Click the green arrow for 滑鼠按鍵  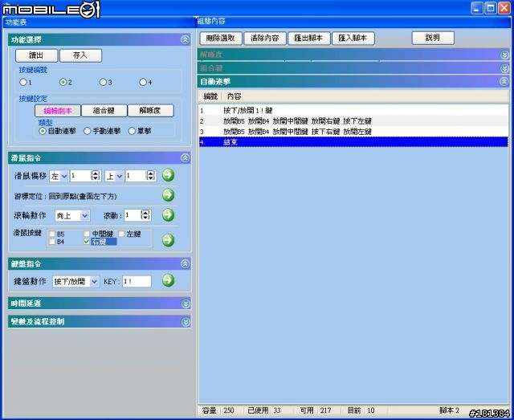coord(168,240)
